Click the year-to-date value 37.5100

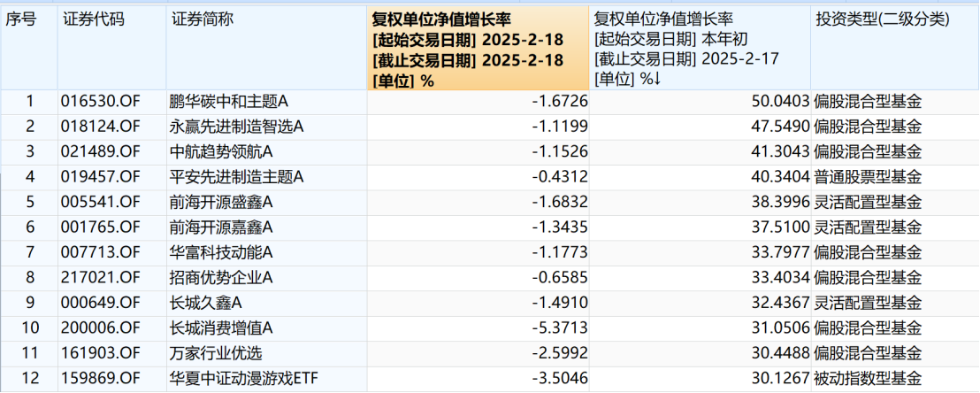pyautogui.click(x=783, y=227)
